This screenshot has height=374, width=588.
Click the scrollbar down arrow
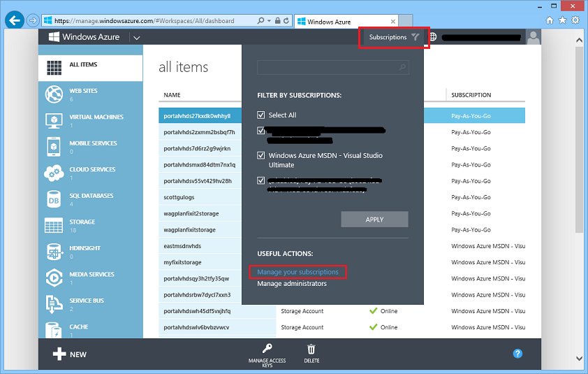tap(579, 358)
